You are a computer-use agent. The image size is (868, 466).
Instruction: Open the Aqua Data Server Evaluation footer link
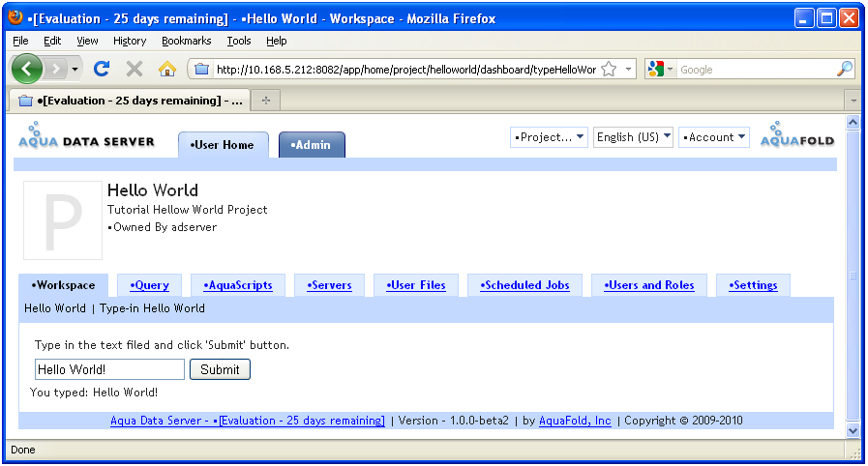coord(248,421)
